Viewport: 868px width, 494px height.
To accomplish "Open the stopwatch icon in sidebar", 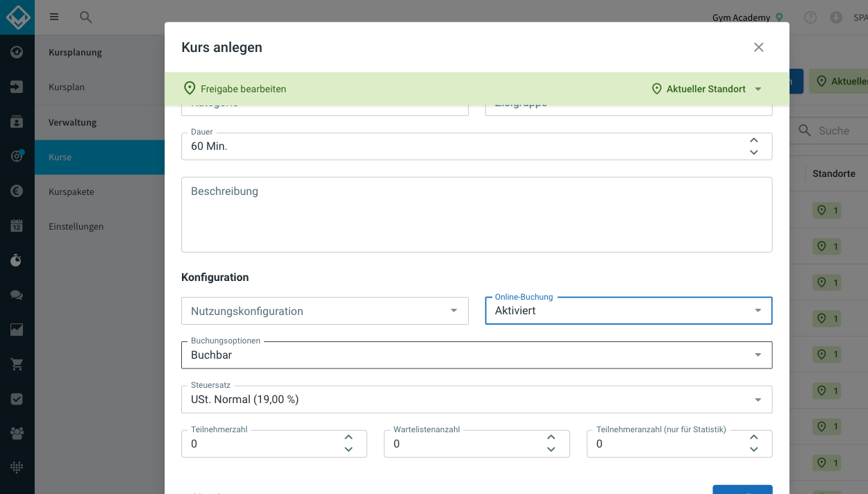I will [17, 260].
